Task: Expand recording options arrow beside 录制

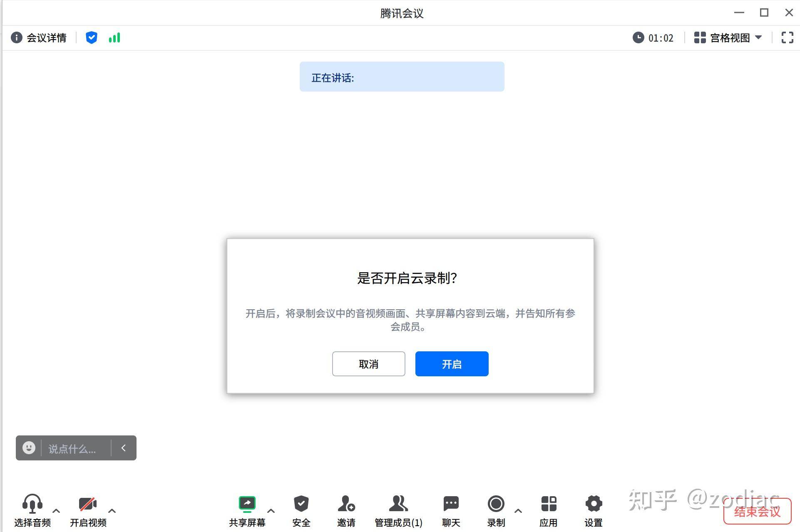Action: 518,511
